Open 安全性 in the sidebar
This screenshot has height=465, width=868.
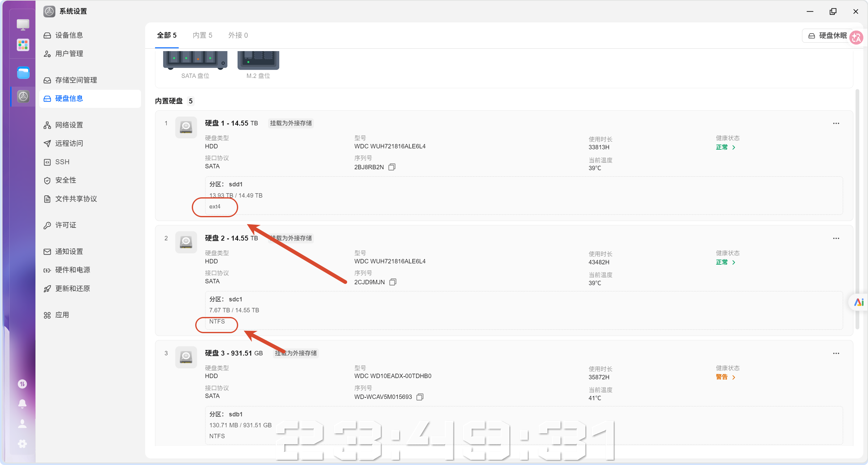(90, 180)
